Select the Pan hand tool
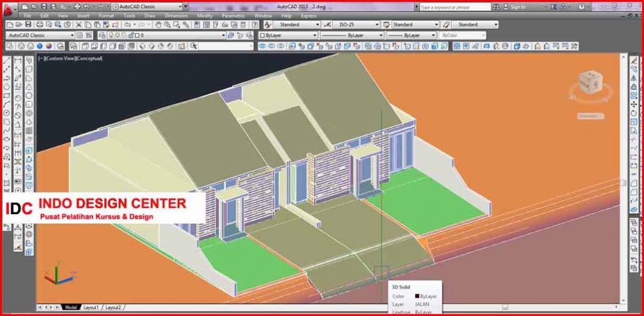This screenshot has height=316, width=644. [158, 25]
